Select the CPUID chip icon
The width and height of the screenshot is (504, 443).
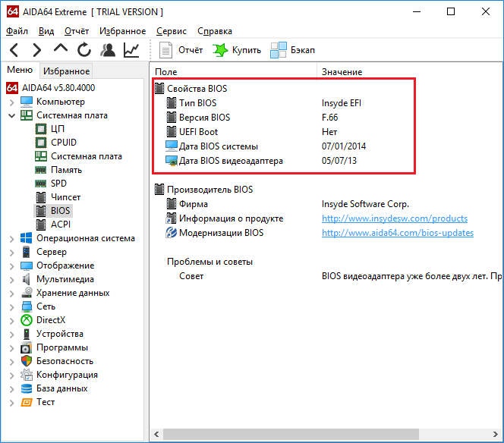[41, 143]
